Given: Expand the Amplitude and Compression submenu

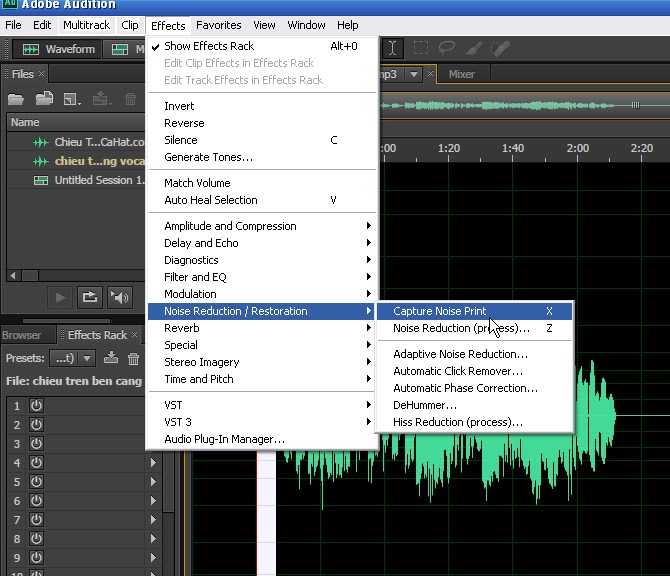Looking at the screenshot, I should (262, 226).
